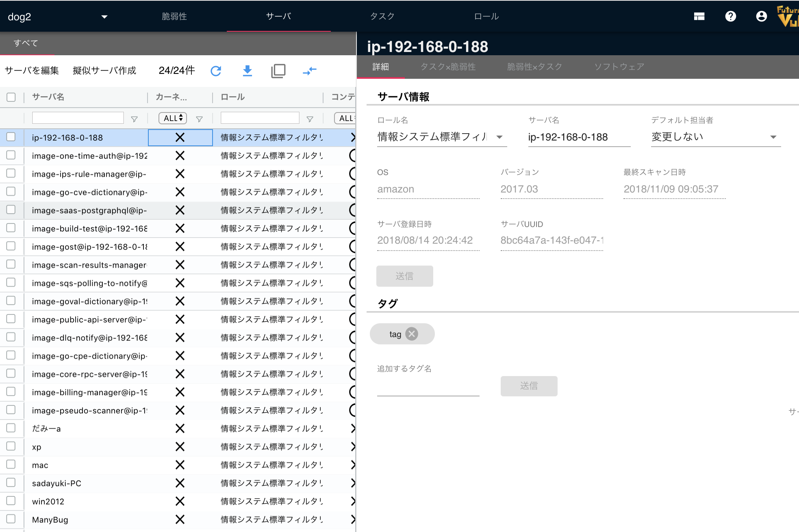799x532 pixels.
Task: Open the ALL kernel filter dropdown
Action: (x=172, y=118)
